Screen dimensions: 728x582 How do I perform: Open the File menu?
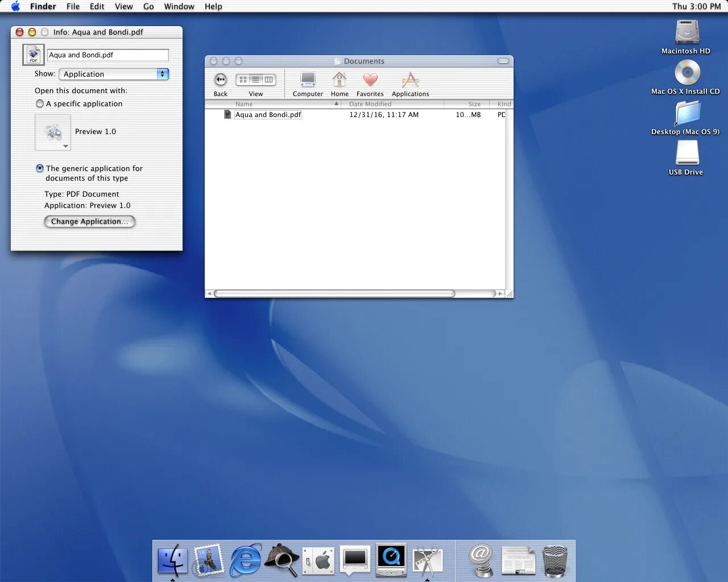pos(73,6)
